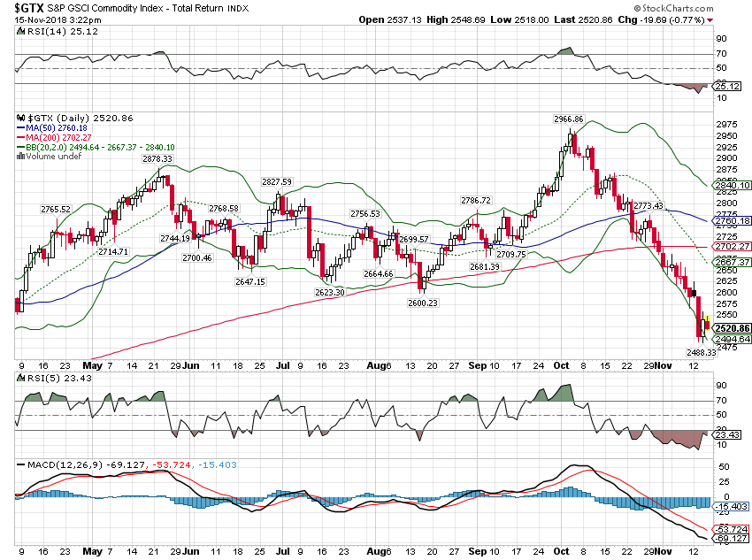The height and width of the screenshot is (560, 752).
Task: Click the INDX label in the title
Action: (x=238, y=9)
